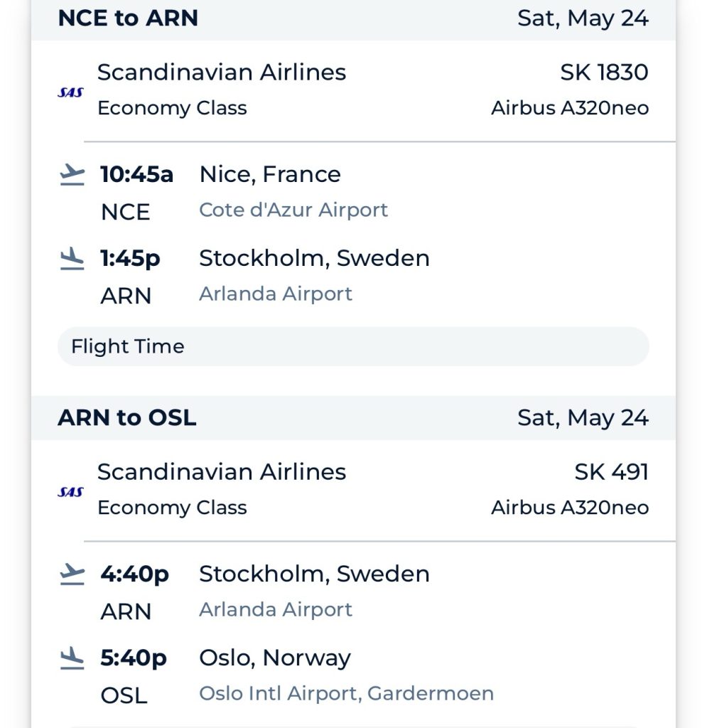Open Arlanda Airport link under 4:40p departure
The height and width of the screenshot is (728, 707).
[x=276, y=609]
